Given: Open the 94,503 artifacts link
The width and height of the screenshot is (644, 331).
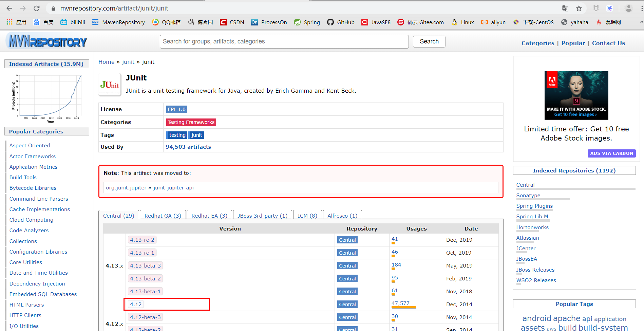Looking at the screenshot, I should coord(188,147).
